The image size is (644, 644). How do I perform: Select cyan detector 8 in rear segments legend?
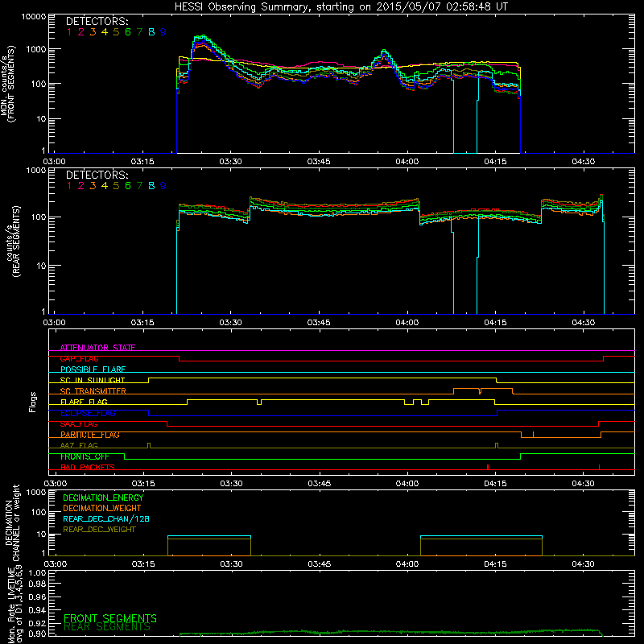click(x=151, y=186)
